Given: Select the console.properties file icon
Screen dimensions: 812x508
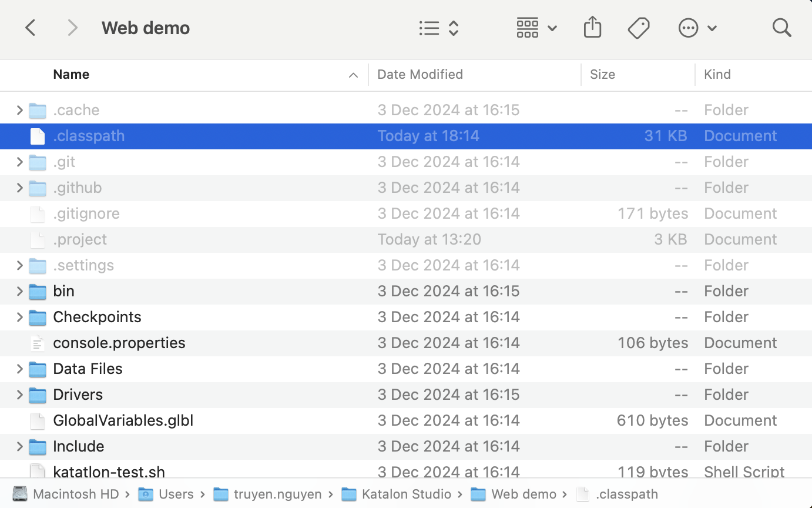Looking at the screenshot, I should 38,343.
